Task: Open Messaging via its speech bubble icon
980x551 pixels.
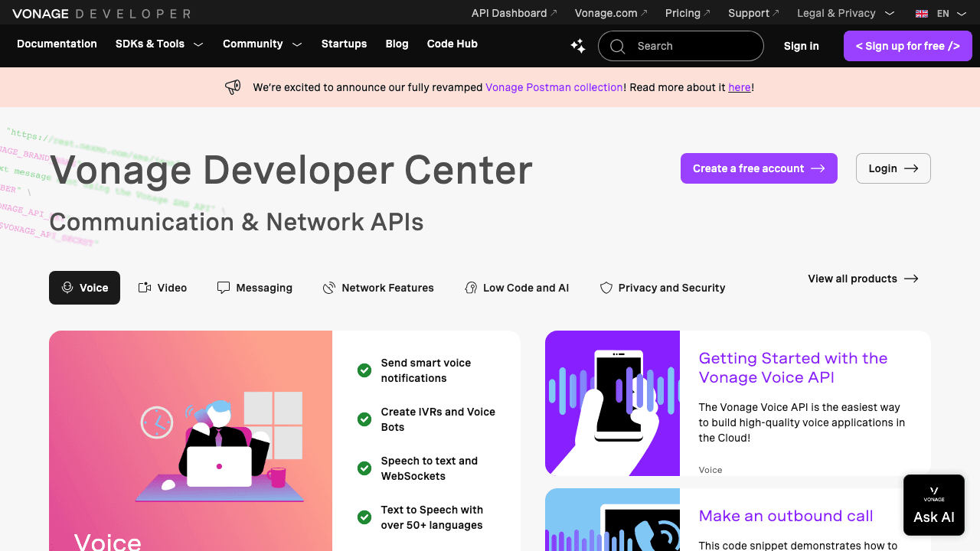Action: point(223,287)
